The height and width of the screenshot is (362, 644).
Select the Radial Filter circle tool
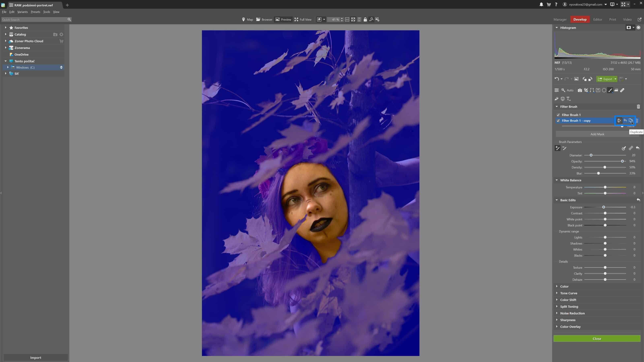[x=604, y=90]
